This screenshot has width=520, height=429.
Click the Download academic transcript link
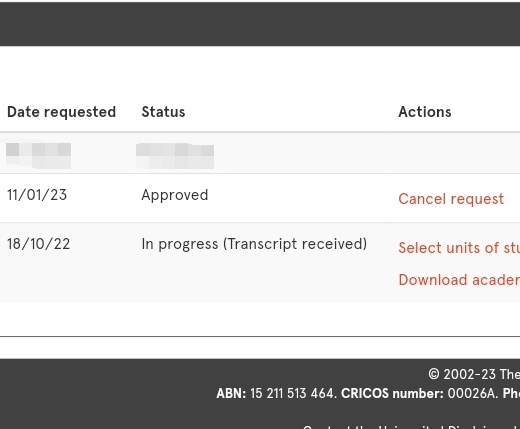(x=459, y=280)
